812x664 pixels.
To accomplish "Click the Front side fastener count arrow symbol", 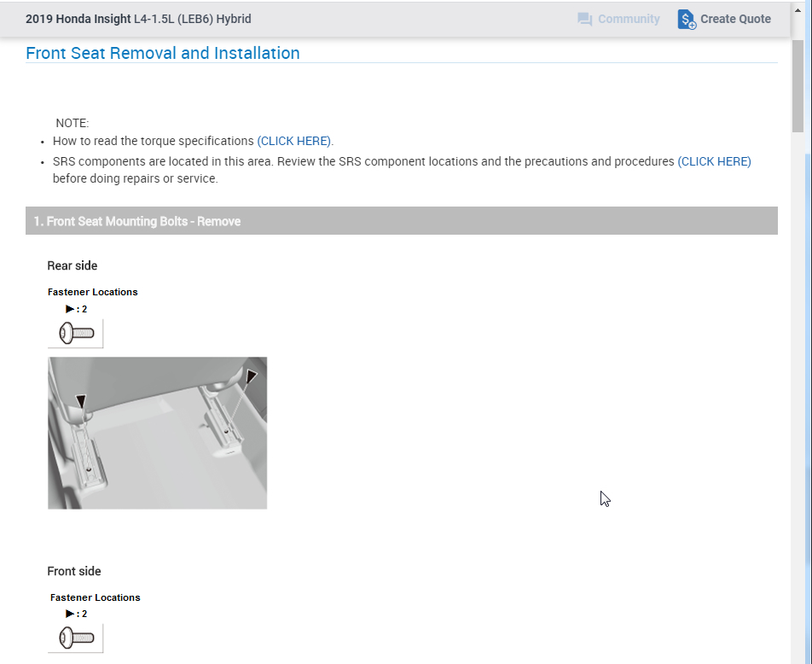I will tap(70, 614).
